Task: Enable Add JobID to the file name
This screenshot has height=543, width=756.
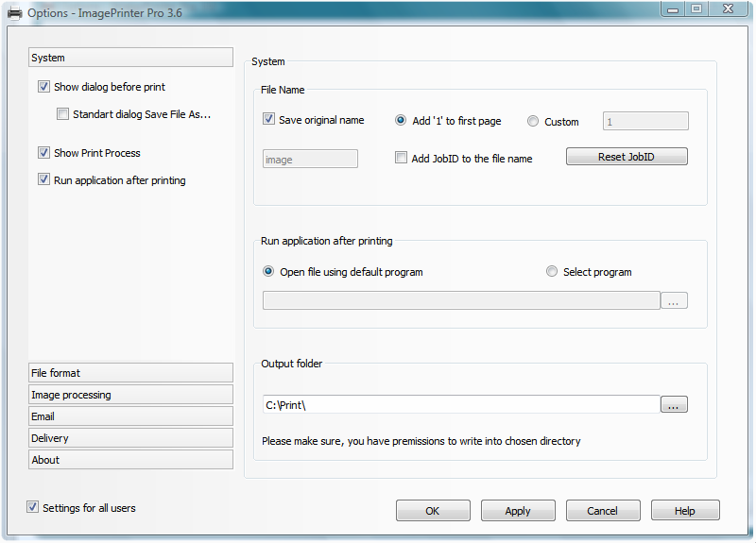Action: coord(401,158)
